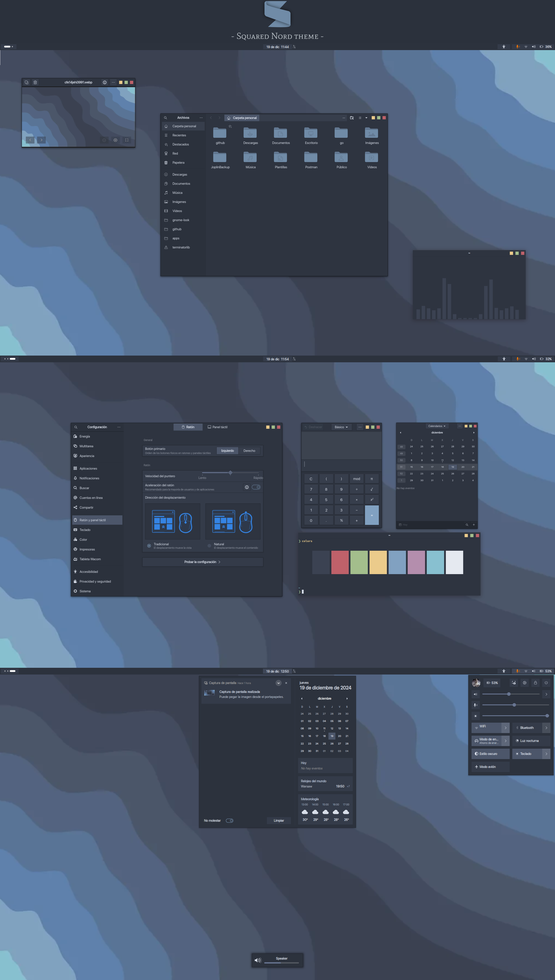
Task: Search folder icon in Archivos toolbar
Action: 352,118
